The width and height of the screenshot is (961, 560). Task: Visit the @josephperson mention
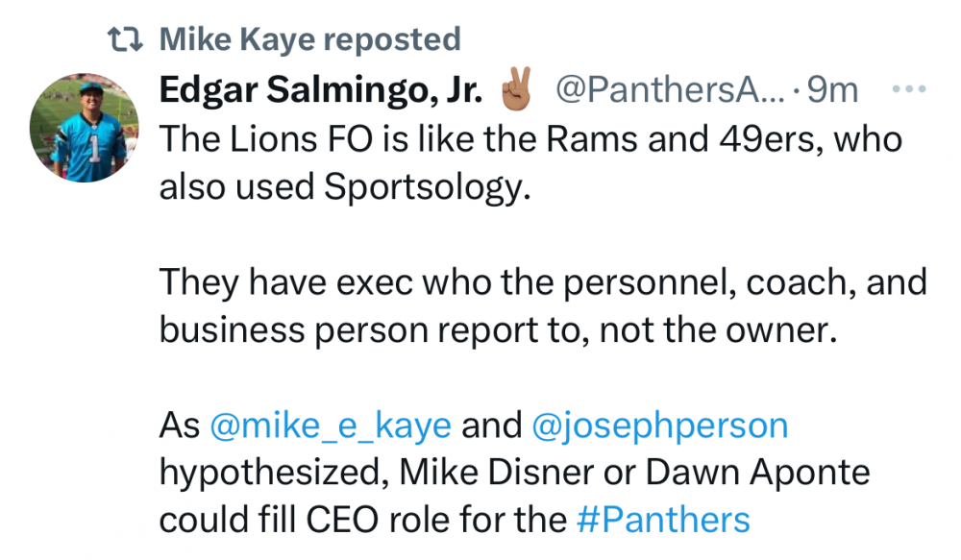point(659,426)
